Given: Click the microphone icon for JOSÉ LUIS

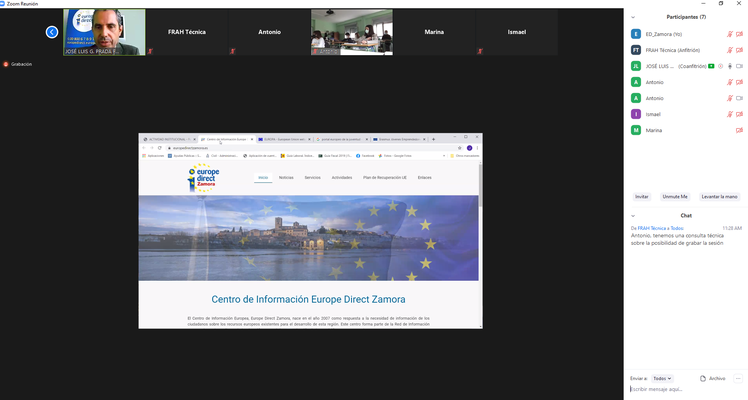Looking at the screenshot, I should [x=729, y=66].
